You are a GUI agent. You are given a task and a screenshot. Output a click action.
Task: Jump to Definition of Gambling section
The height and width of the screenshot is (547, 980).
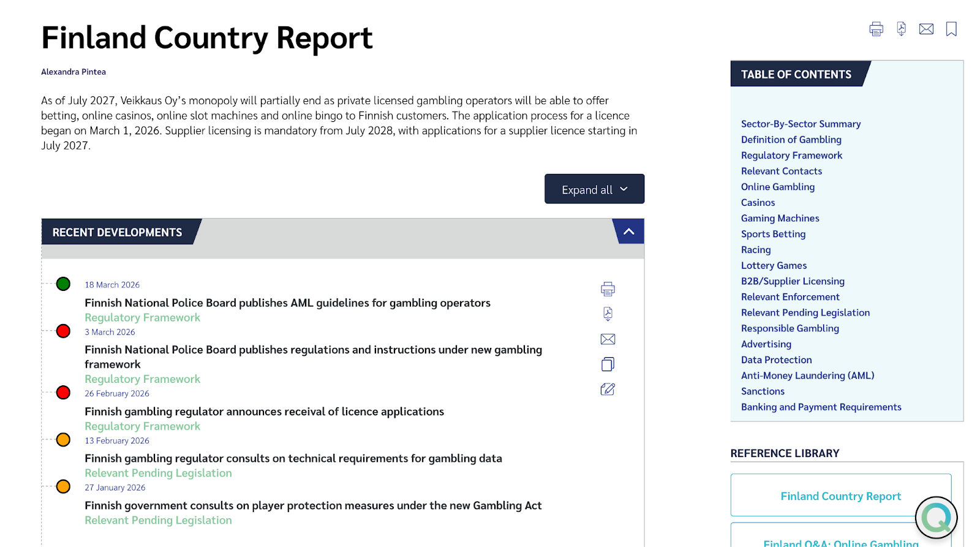791,140
